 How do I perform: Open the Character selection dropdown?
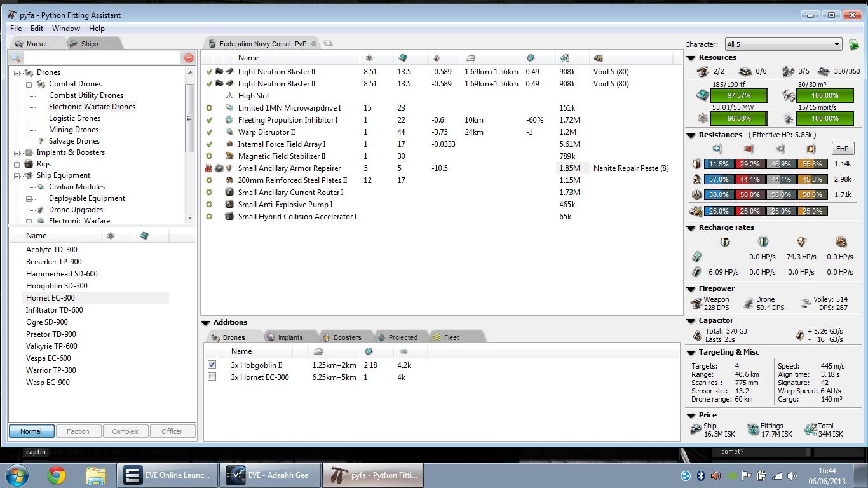pyautogui.click(x=783, y=44)
